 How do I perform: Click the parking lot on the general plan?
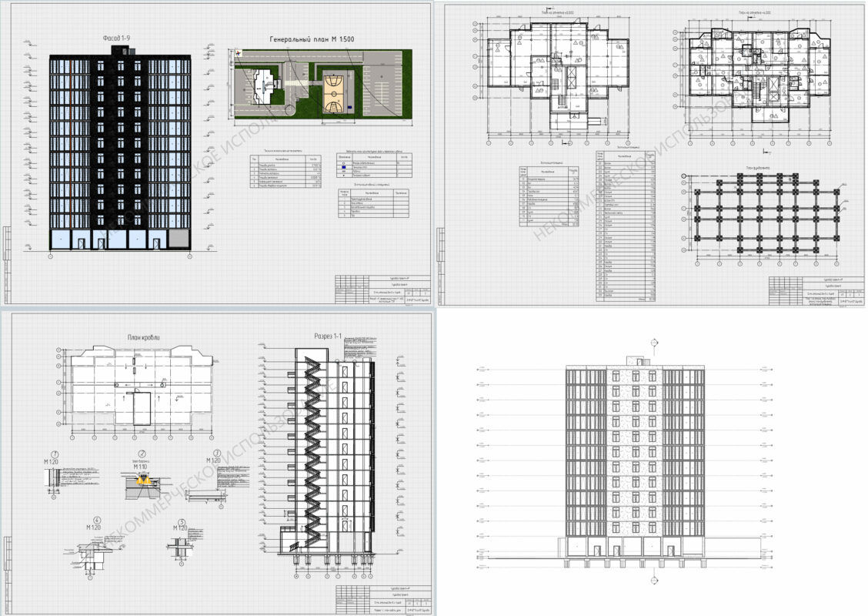point(385,85)
